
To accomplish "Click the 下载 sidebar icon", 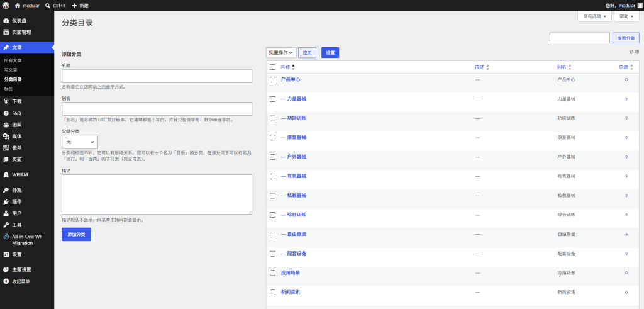I will pyautogui.click(x=6, y=101).
